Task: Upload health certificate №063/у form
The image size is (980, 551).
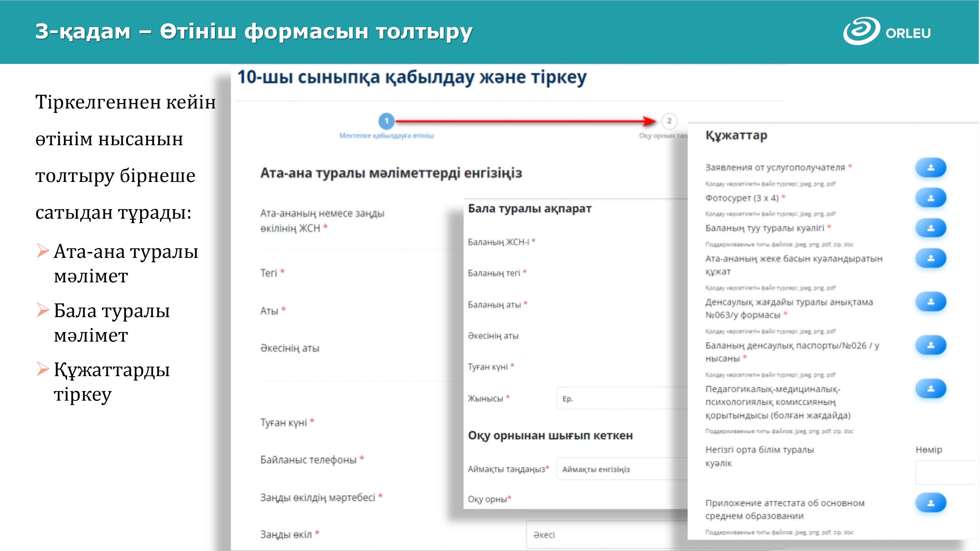Action: (x=931, y=302)
